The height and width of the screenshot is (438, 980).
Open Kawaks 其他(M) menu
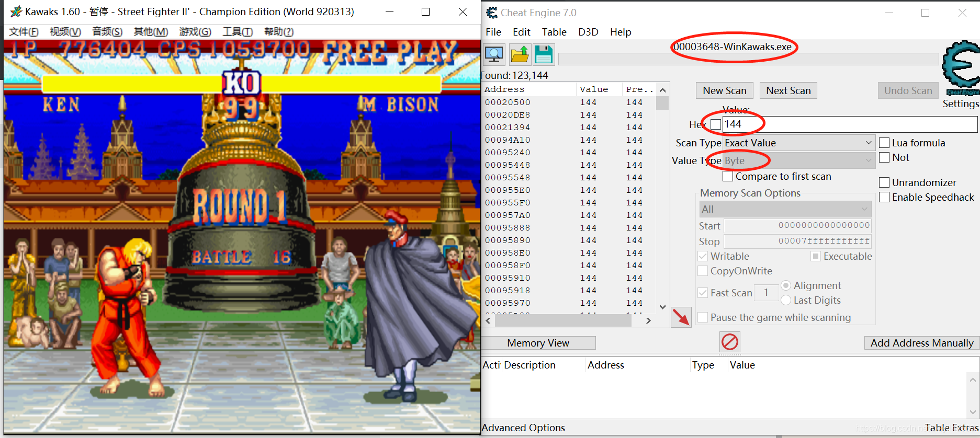click(x=151, y=31)
